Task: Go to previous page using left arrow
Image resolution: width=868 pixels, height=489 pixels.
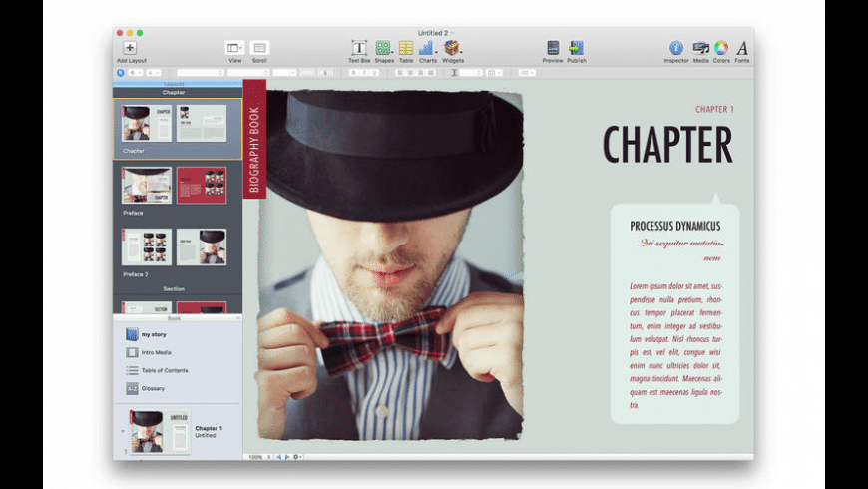Action: pos(278,457)
